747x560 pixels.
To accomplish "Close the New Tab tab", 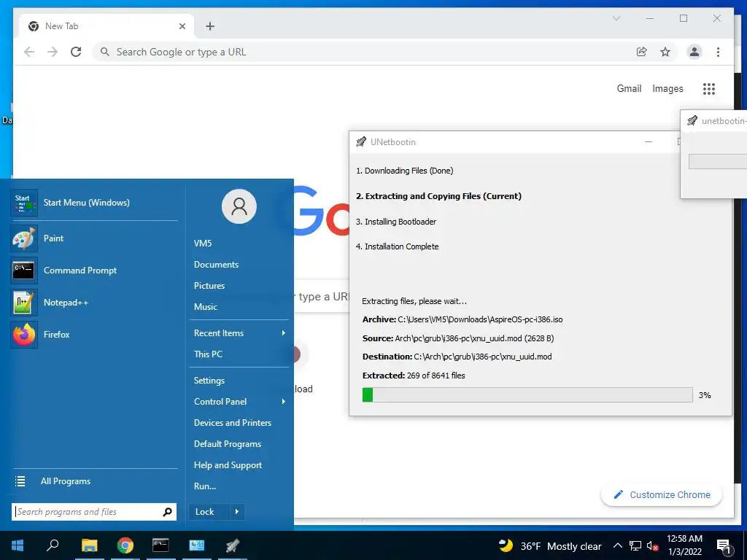I will point(182,26).
